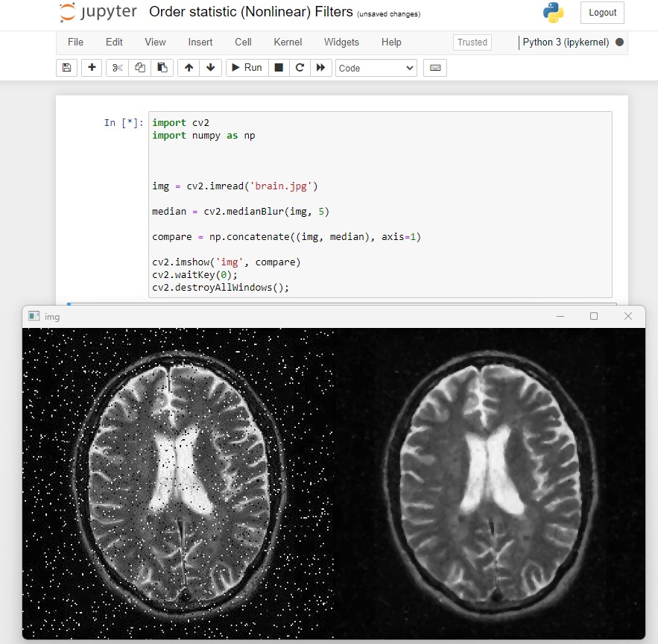Open the Cell menu
Viewport: 658px width, 644px height.
(243, 42)
